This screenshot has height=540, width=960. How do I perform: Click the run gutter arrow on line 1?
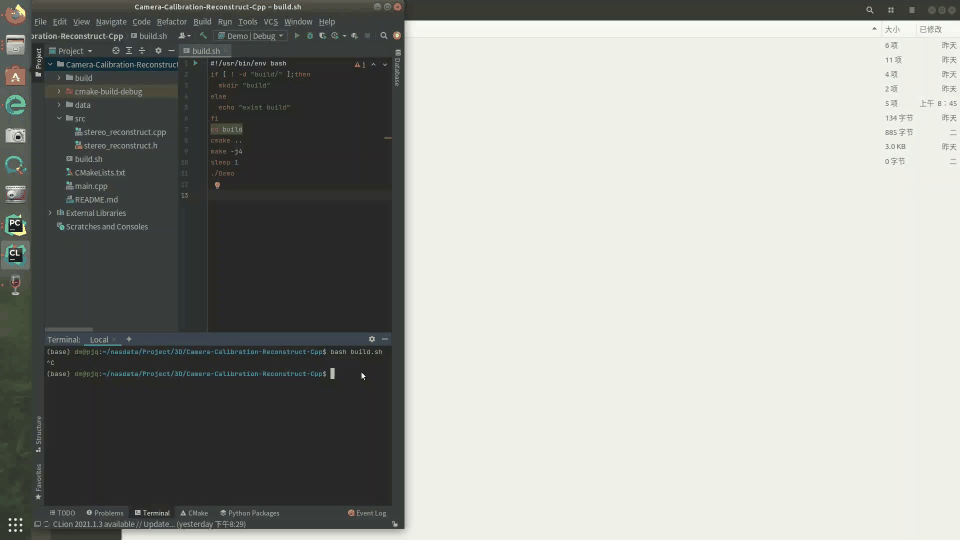click(x=195, y=63)
